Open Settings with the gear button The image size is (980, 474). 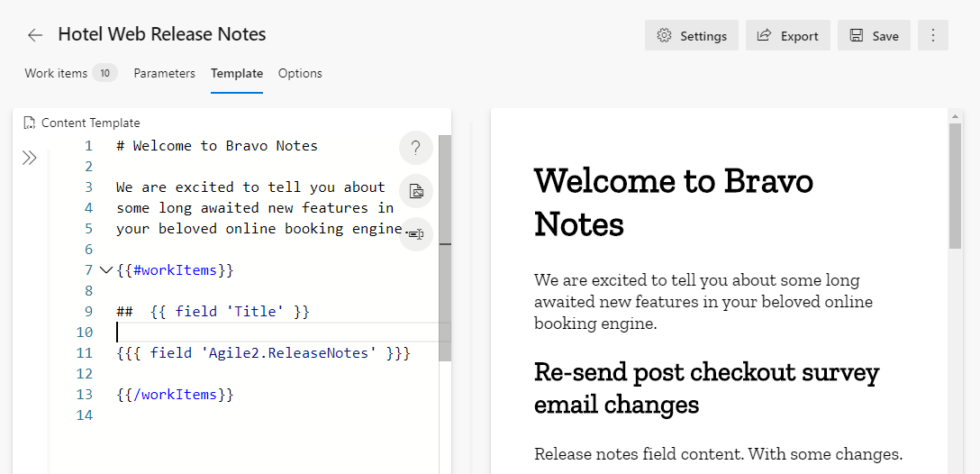coord(691,36)
